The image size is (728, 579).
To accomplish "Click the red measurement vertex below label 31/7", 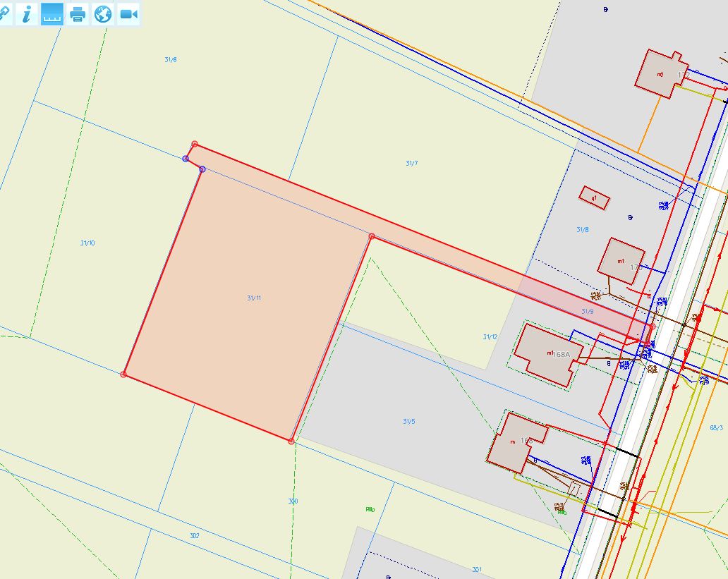I will 372,236.
